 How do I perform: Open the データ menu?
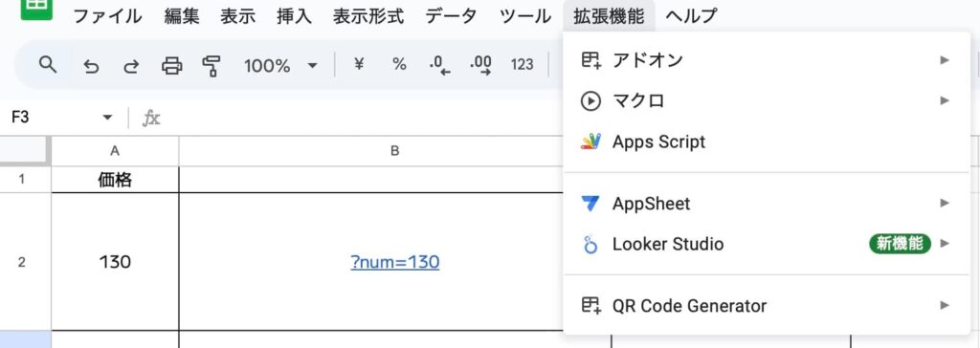452,16
